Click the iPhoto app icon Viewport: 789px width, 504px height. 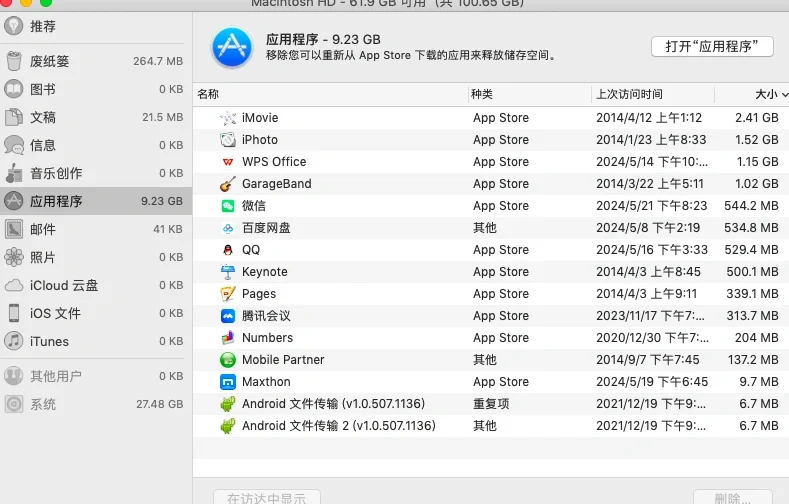click(228, 140)
